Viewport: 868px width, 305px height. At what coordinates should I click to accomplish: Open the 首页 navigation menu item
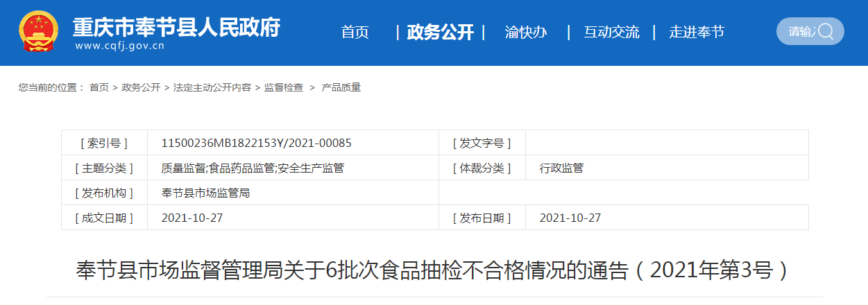[x=355, y=32]
